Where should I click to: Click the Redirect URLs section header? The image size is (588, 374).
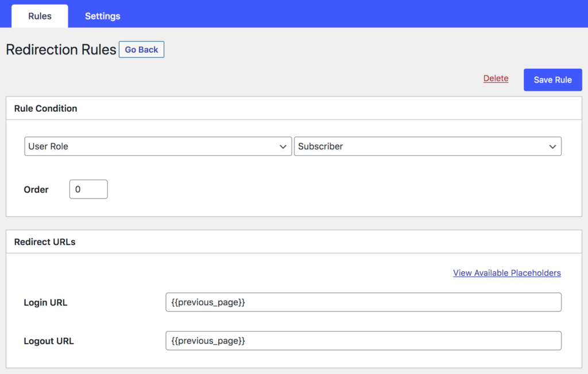(45, 241)
